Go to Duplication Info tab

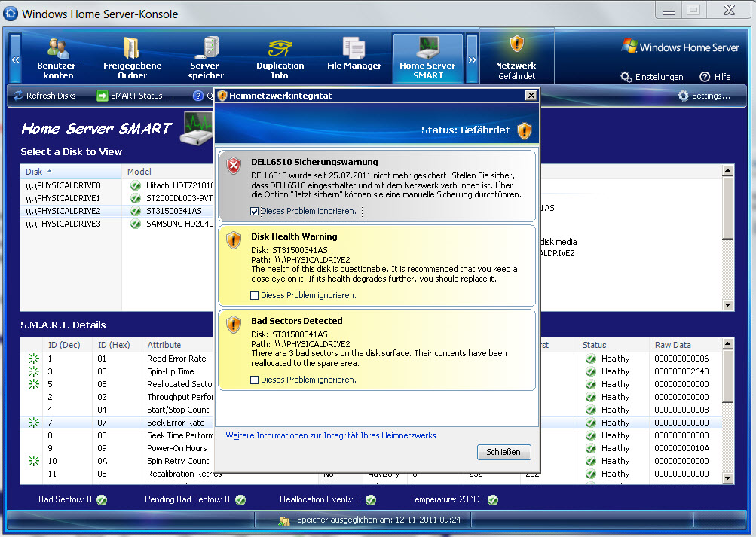(280, 59)
